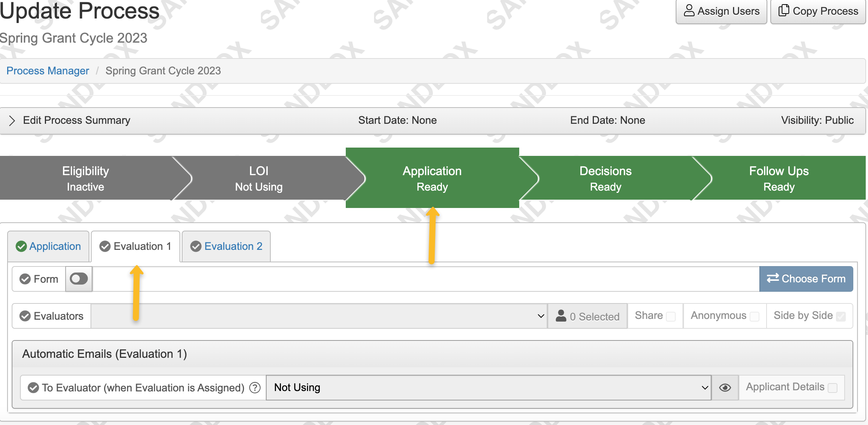868x425 pixels.
Task: Click the checkmark icon next to Evaluators
Action: 25,316
